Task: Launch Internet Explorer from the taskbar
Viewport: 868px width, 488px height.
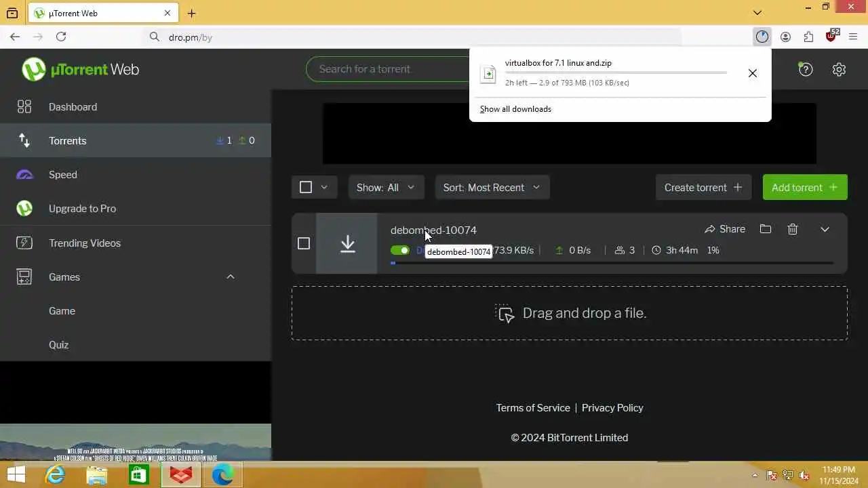Action: click(54, 475)
